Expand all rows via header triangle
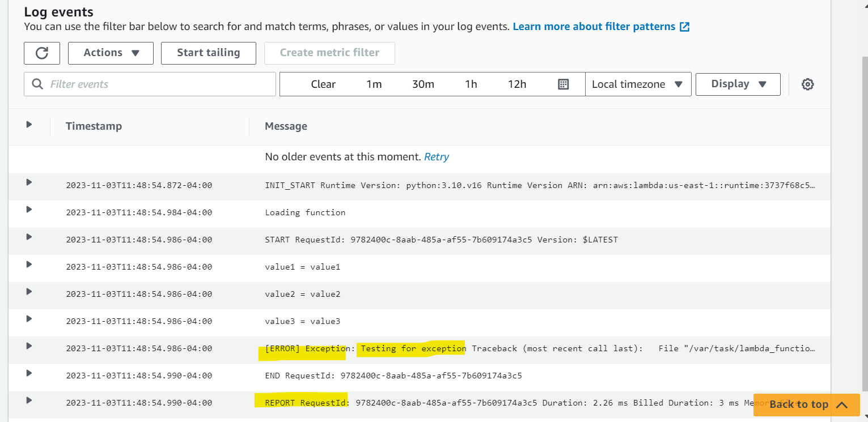 (29, 125)
